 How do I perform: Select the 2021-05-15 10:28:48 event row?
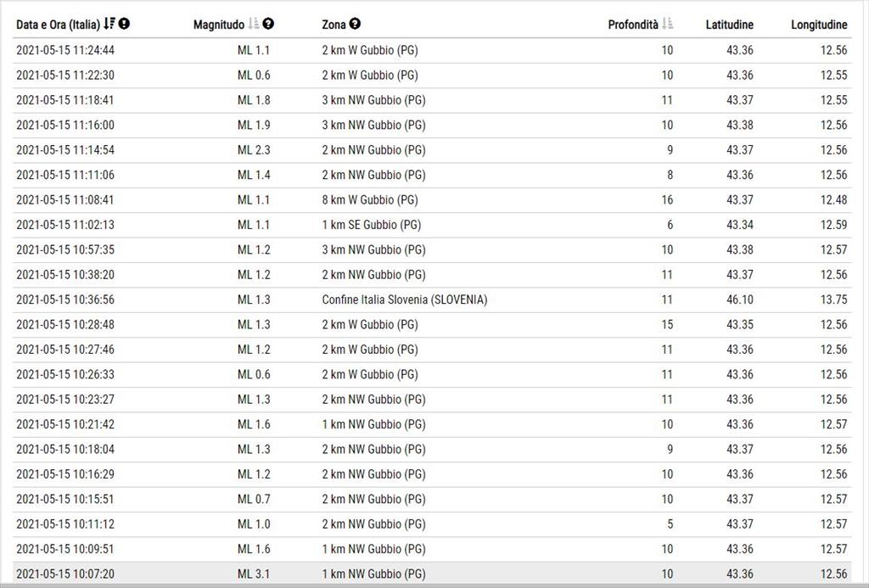click(x=432, y=325)
